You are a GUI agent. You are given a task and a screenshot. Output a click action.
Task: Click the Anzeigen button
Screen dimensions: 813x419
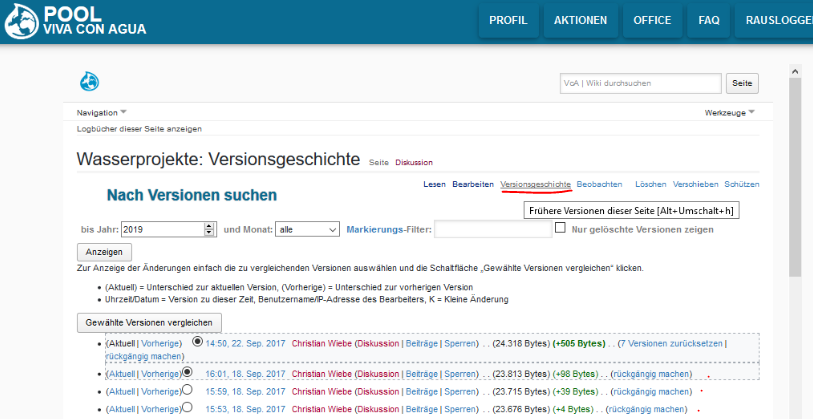104,252
